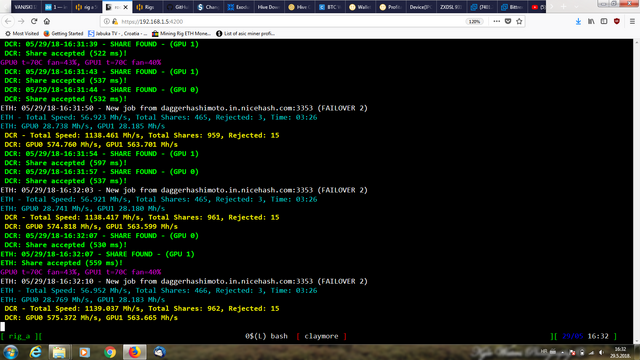Click the 16:31:39 DCR share found line
This screenshot has width=640, height=360.
pos(101,44)
